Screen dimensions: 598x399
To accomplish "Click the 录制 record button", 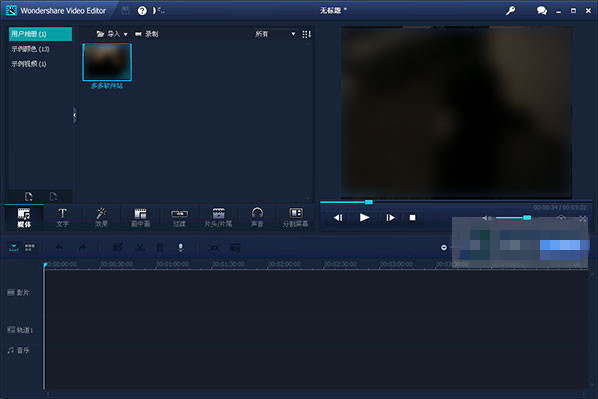I will point(147,34).
